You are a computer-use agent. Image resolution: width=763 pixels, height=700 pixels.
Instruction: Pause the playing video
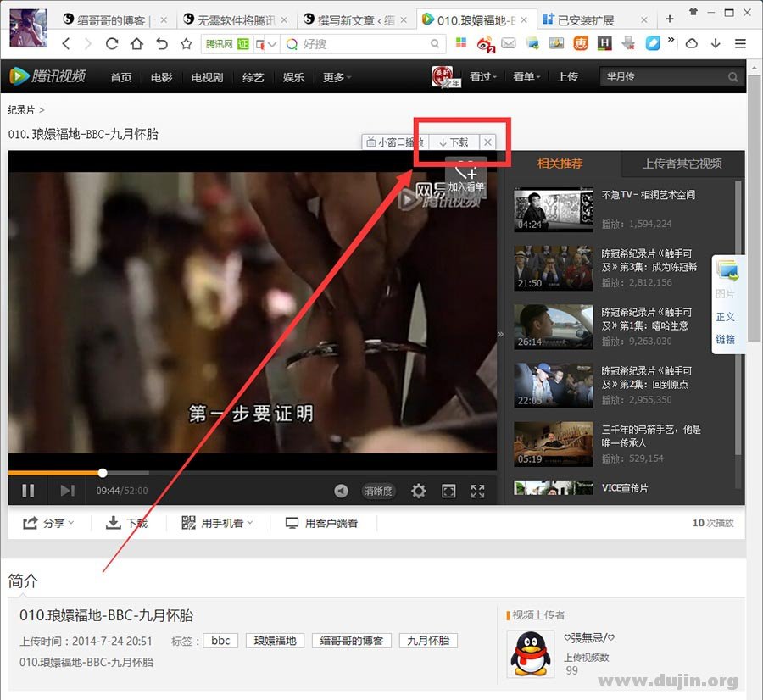pyautogui.click(x=26, y=491)
